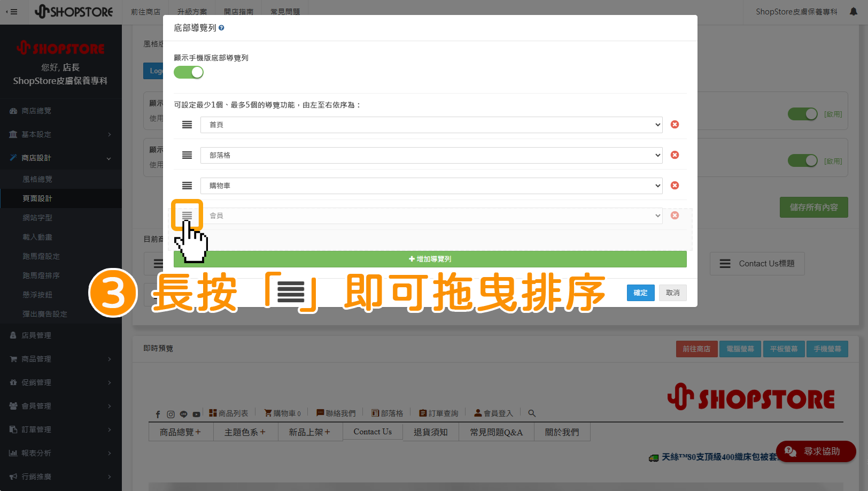Screen dimensions: 868x491
Task: Click the red ShopStore logo in sidebar
Action: (x=60, y=48)
